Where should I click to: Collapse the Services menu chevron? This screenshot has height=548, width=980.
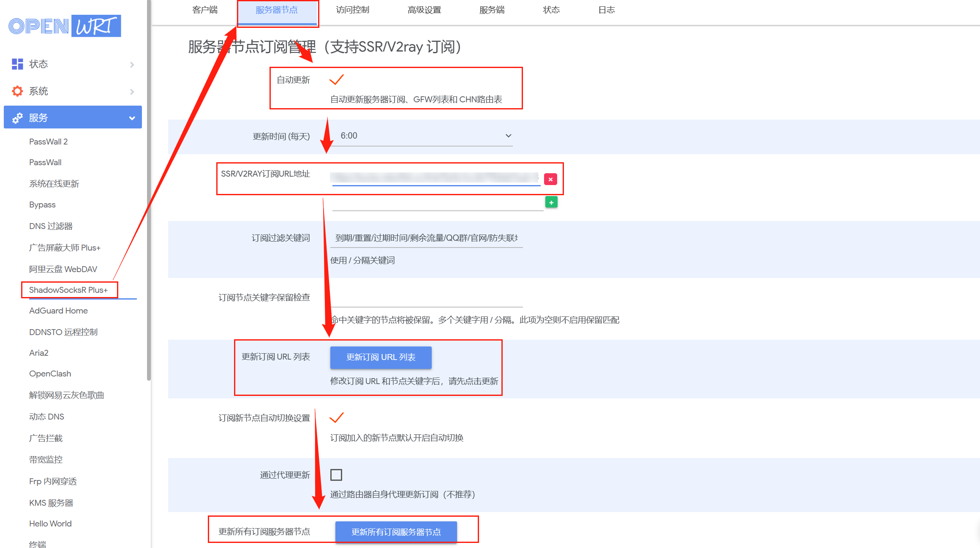pos(132,118)
